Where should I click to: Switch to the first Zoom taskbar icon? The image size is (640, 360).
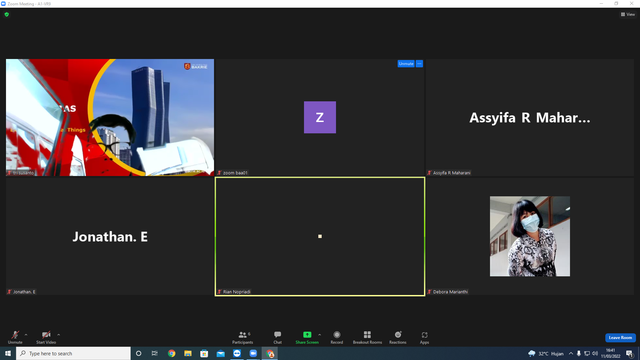click(237, 353)
